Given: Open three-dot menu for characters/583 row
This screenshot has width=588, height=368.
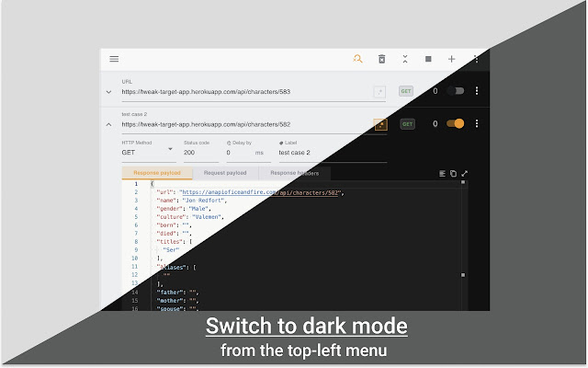Looking at the screenshot, I should pos(477,91).
